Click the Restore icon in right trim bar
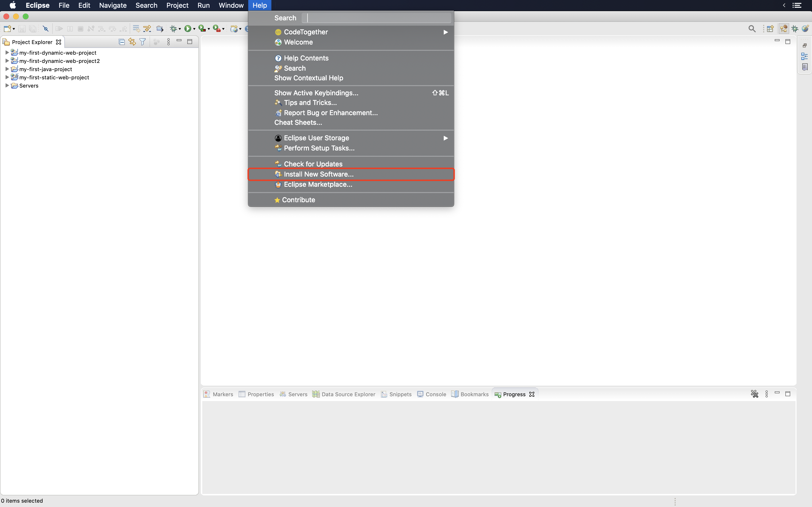This screenshot has width=812, height=507. [805, 45]
